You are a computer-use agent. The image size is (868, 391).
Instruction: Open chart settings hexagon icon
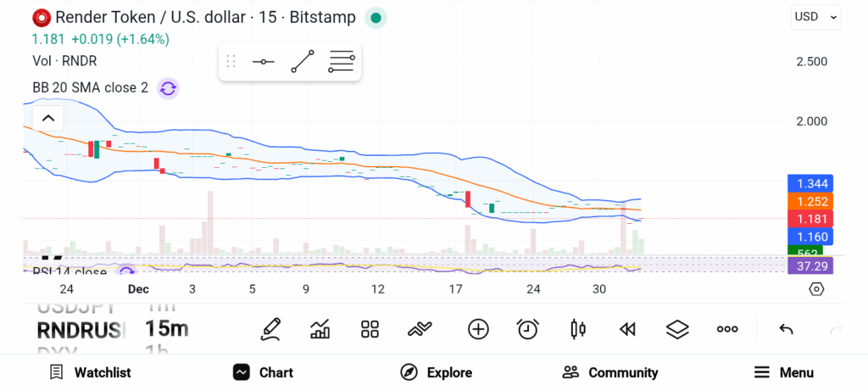pyautogui.click(x=816, y=289)
